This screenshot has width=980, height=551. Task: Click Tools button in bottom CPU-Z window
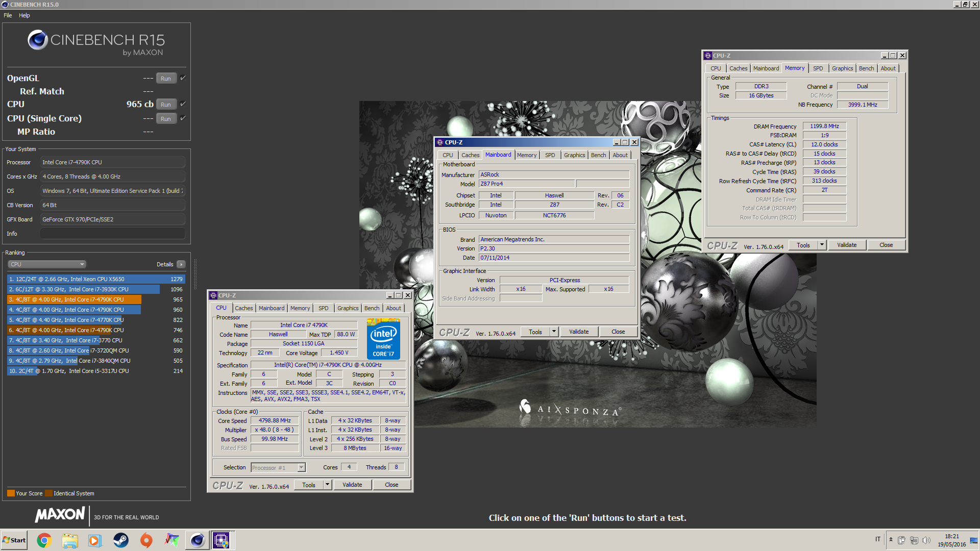click(x=309, y=485)
